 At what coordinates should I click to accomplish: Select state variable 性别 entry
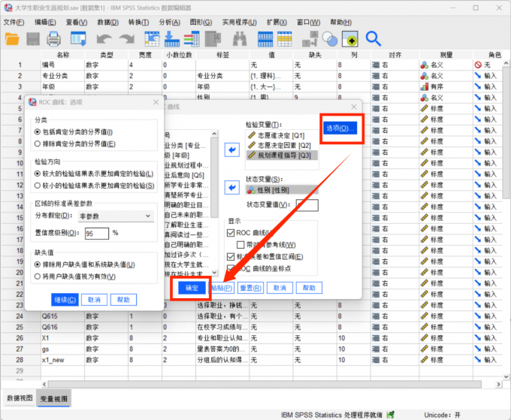[x=283, y=190]
